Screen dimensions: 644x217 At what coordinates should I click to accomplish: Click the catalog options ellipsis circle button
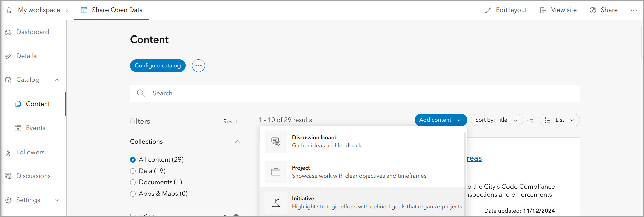tap(198, 66)
